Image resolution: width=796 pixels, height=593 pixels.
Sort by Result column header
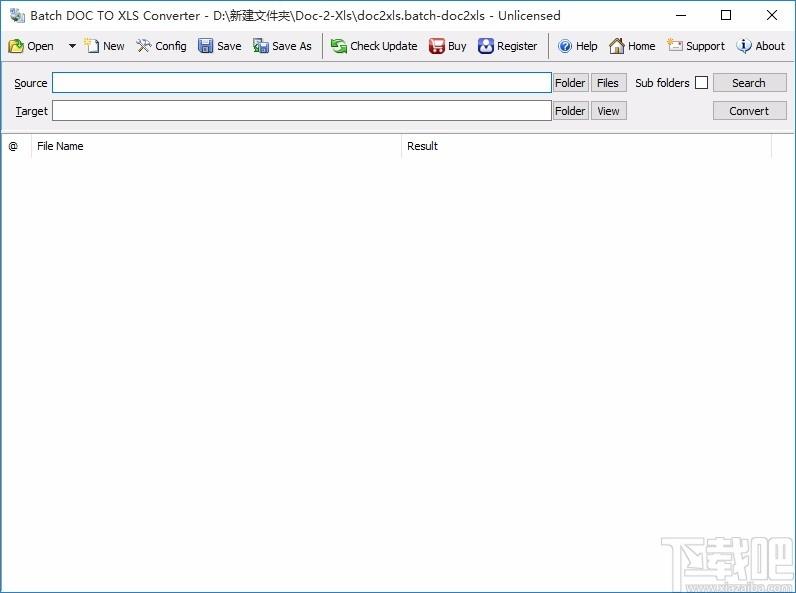coord(586,146)
